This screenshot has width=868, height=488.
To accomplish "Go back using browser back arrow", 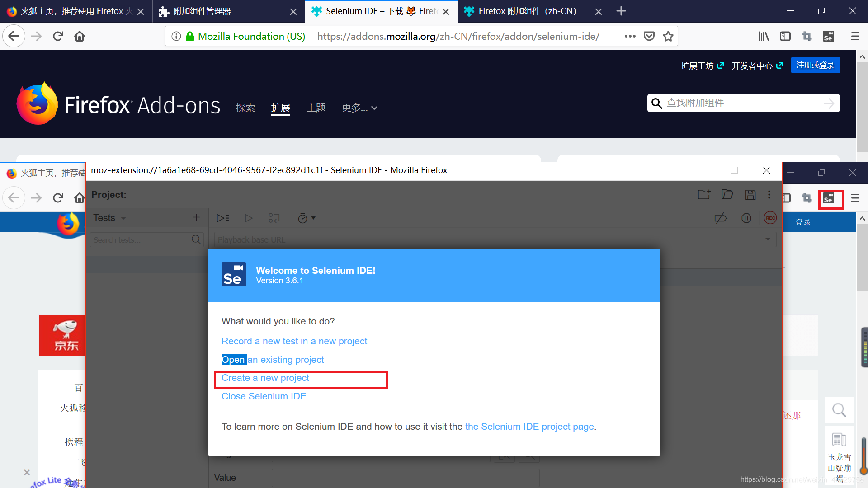I will pyautogui.click(x=14, y=36).
